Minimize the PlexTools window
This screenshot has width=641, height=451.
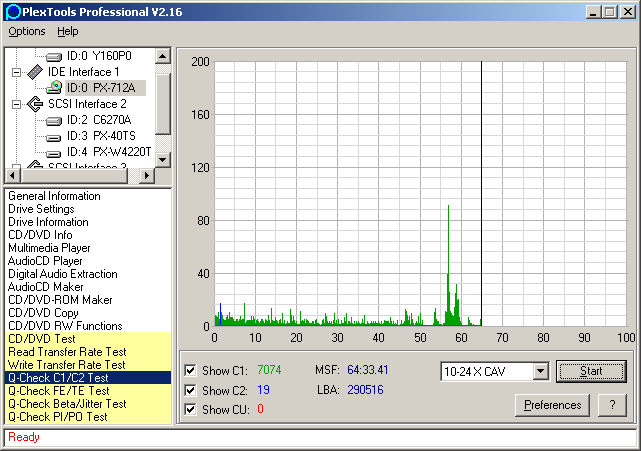593,11
